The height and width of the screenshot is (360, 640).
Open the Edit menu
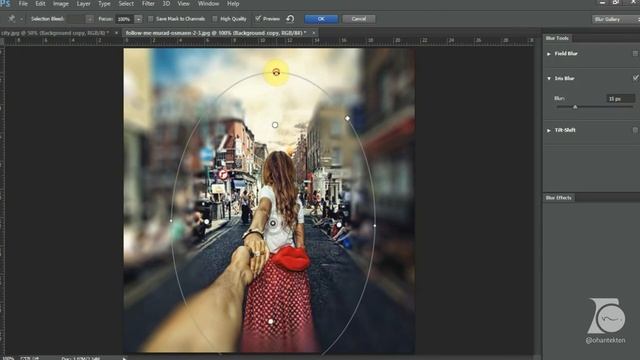(40, 4)
